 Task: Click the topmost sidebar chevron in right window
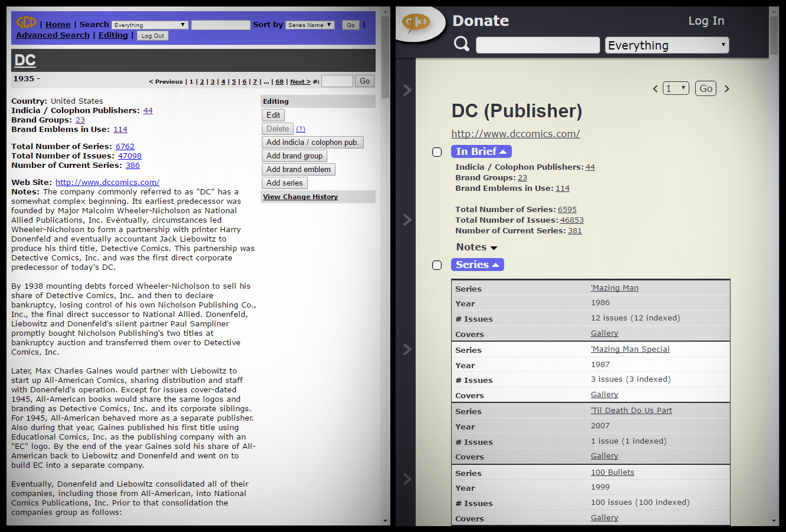[407, 90]
